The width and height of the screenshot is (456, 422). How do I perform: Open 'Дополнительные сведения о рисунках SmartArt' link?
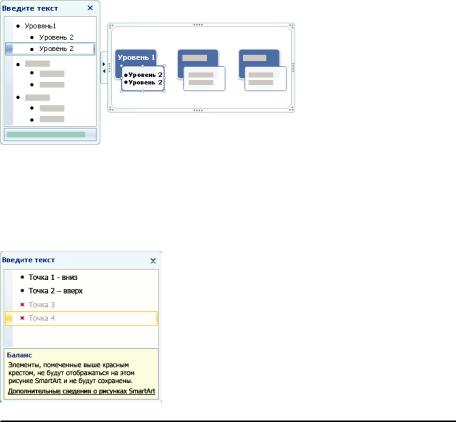81,391
